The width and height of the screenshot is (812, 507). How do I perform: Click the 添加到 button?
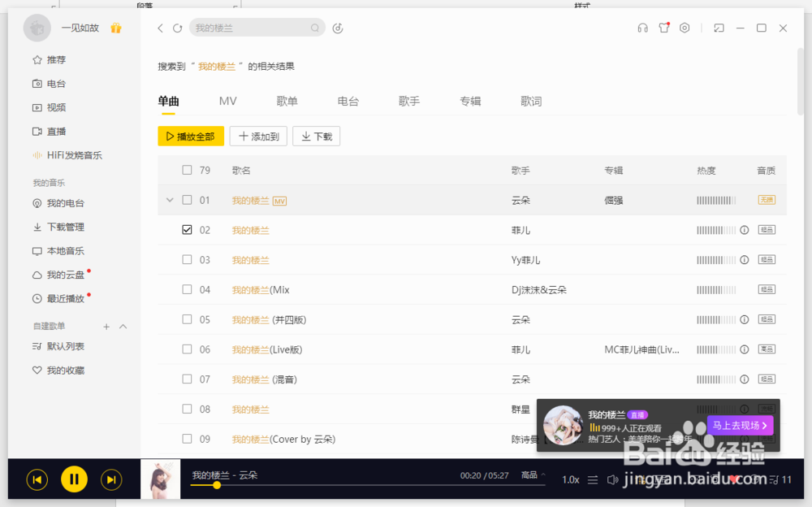[x=258, y=136]
